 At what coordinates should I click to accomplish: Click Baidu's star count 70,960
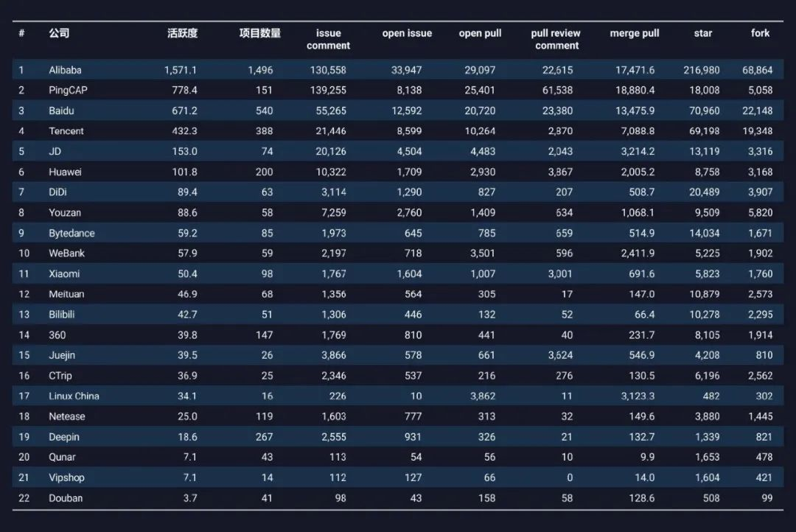coord(705,111)
